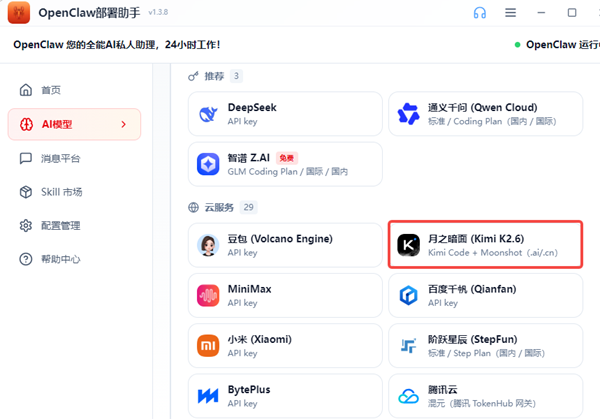Click the 推荐 section heading
The width and height of the screenshot is (600, 419).
[x=214, y=76]
